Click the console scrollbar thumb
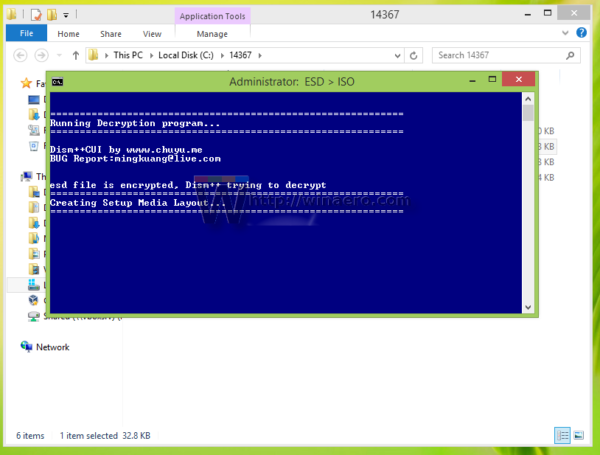The height and width of the screenshot is (455, 600). 528,113
